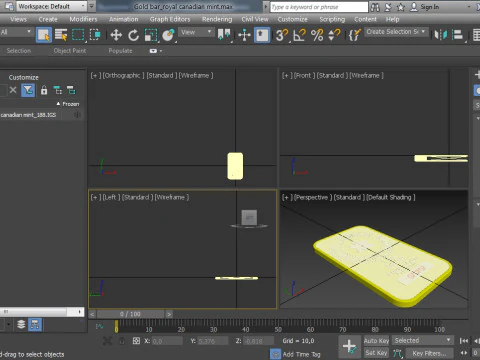Open the Selected key target dropdown
Image resolution: width=480 pixels, height=360 pixels.
click(x=422, y=340)
